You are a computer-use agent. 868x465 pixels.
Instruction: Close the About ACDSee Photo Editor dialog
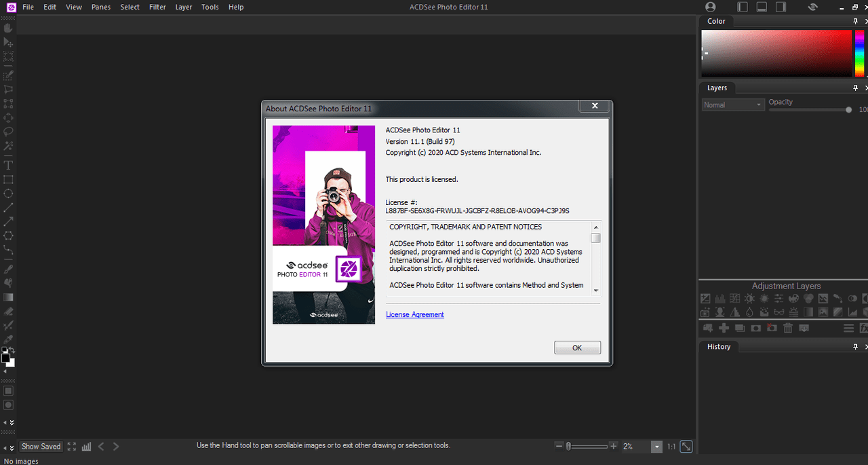(x=595, y=106)
